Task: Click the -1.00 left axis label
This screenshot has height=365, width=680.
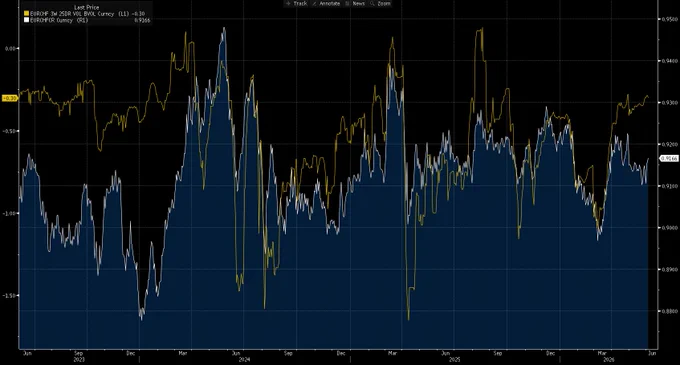Action: 9,213
